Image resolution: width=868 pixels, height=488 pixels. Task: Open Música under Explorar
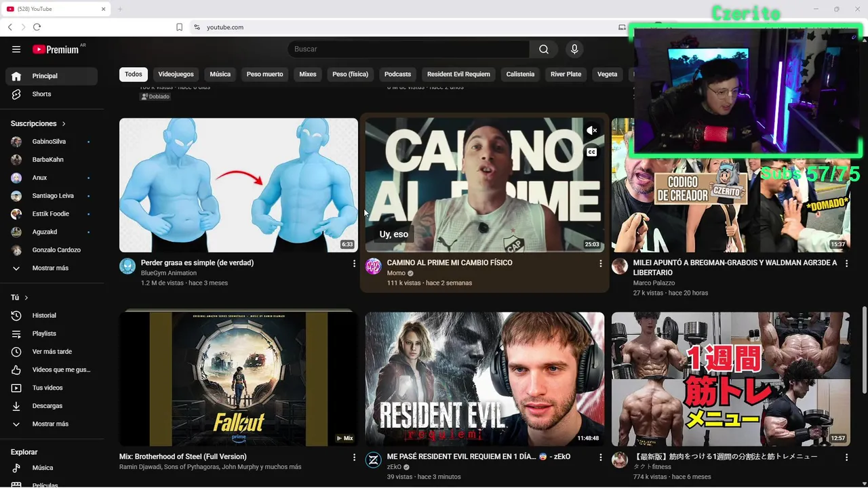coord(52,468)
